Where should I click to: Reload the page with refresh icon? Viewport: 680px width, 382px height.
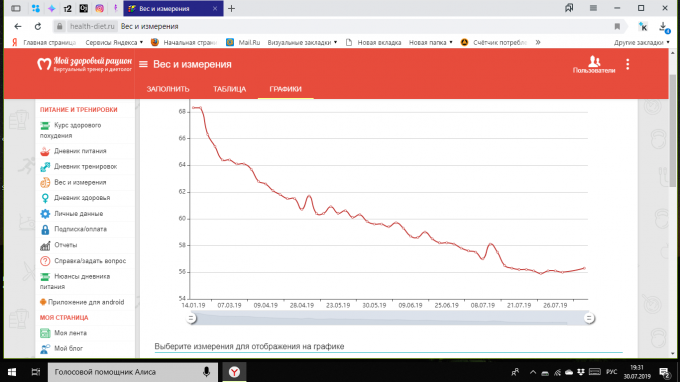(x=38, y=26)
